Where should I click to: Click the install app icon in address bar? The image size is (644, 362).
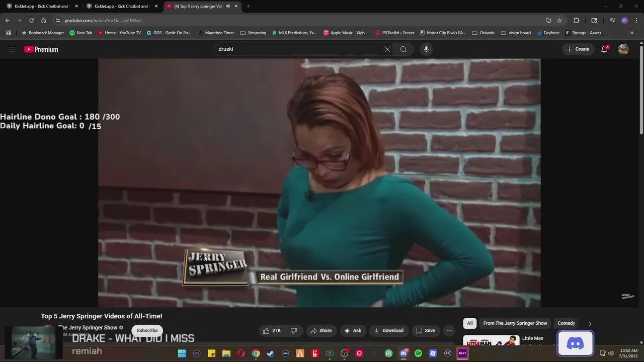click(548, 21)
